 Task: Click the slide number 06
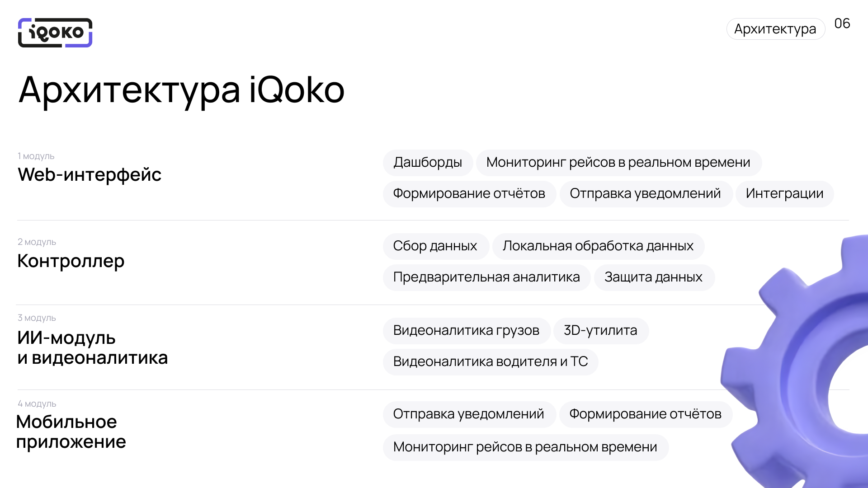click(x=842, y=23)
